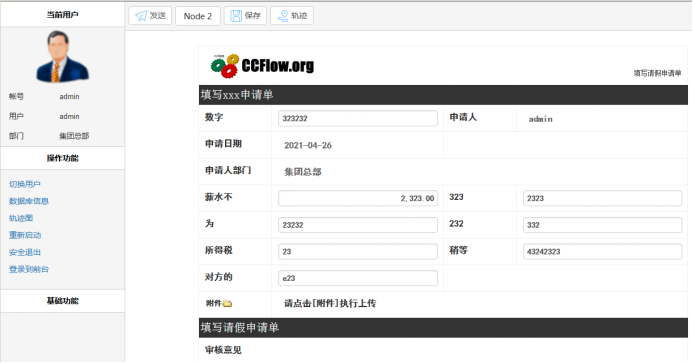
Task: Click the floppy-disk save icon
Action: tap(236, 16)
